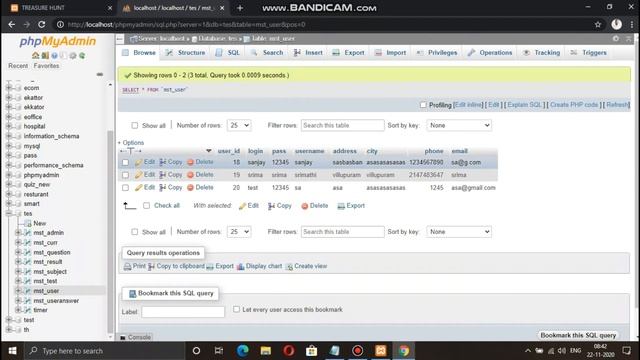Enable the Check all checkbox

click(x=147, y=206)
